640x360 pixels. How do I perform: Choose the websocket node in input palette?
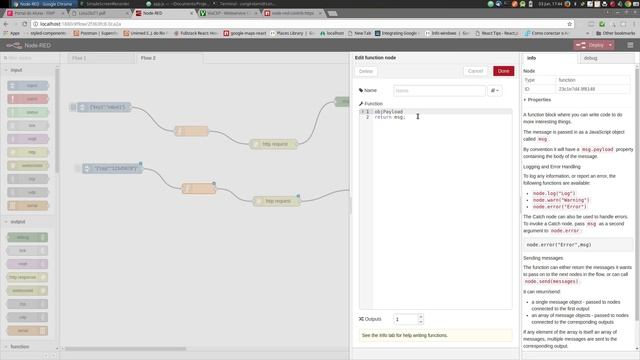28,165
